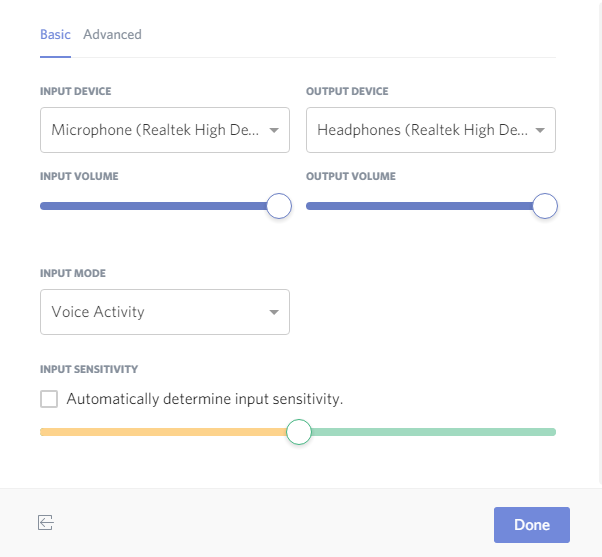This screenshot has width=602, height=557.
Task: Click the Output Volume slider handle
Action: (x=545, y=206)
